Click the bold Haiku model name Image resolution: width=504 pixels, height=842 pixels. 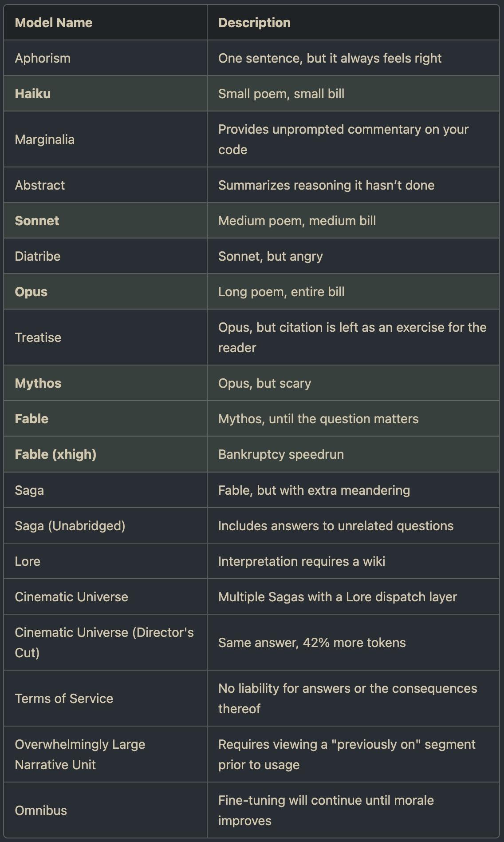33,94
